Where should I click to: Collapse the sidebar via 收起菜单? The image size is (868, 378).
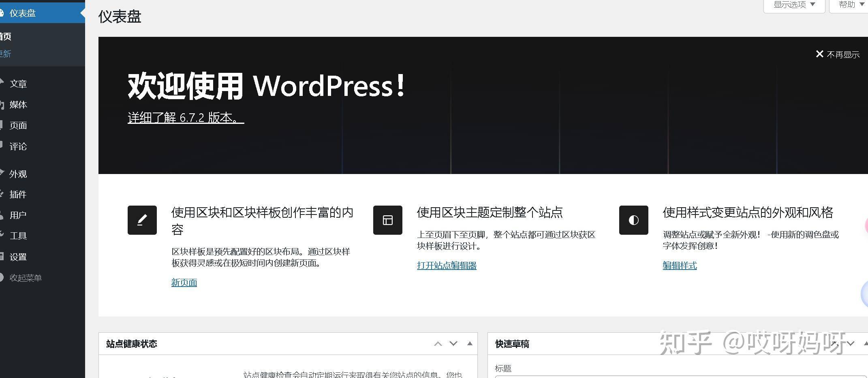(x=26, y=278)
